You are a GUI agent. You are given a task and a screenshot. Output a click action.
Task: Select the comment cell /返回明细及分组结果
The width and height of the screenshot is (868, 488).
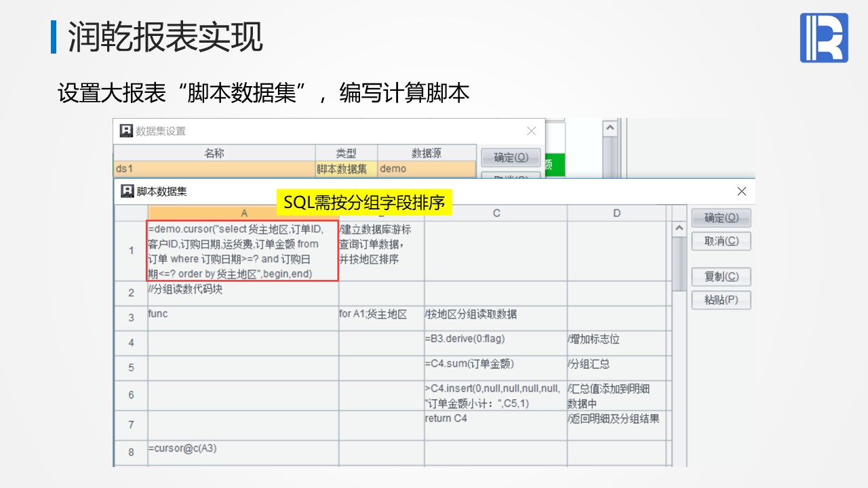click(617, 425)
